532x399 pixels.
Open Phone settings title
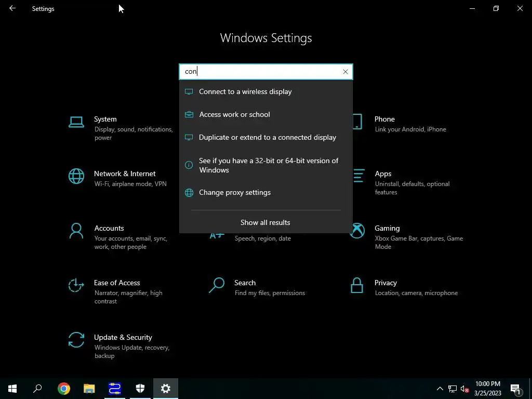tap(384, 119)
